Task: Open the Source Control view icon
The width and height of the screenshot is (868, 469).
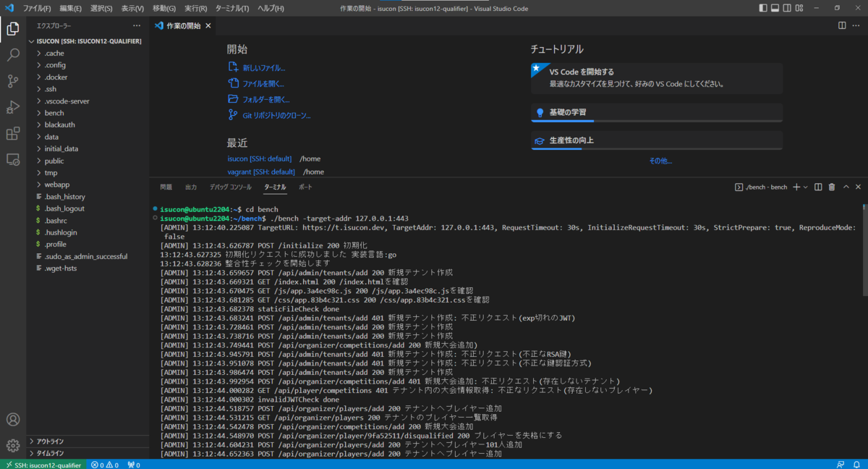Action: tap(13, 81)
